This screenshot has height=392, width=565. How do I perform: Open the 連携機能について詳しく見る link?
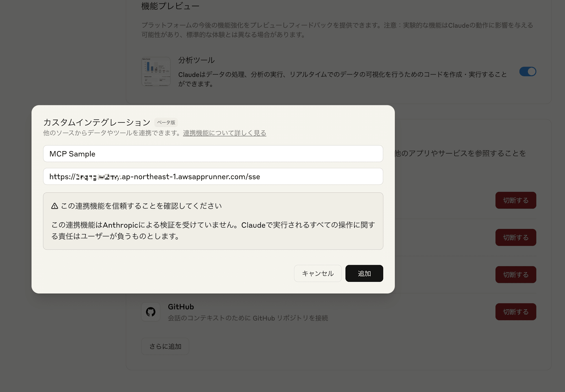(x=225, y=133)
